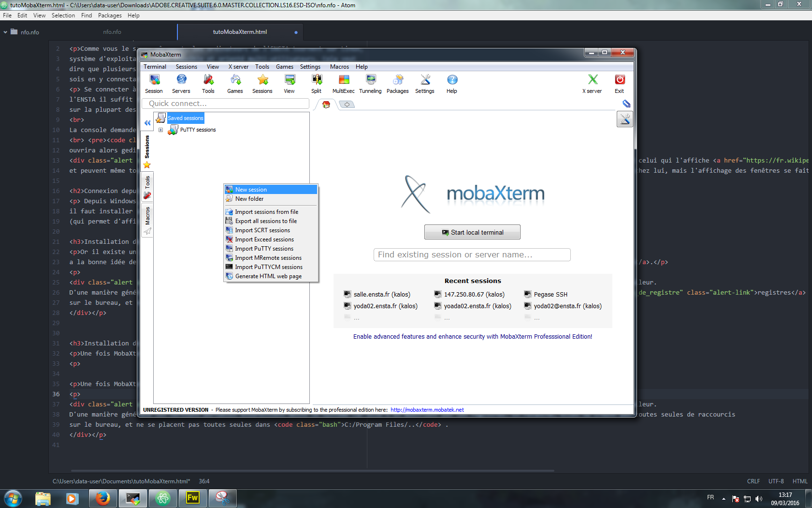Click the Quick connect input field

(225, 104)
